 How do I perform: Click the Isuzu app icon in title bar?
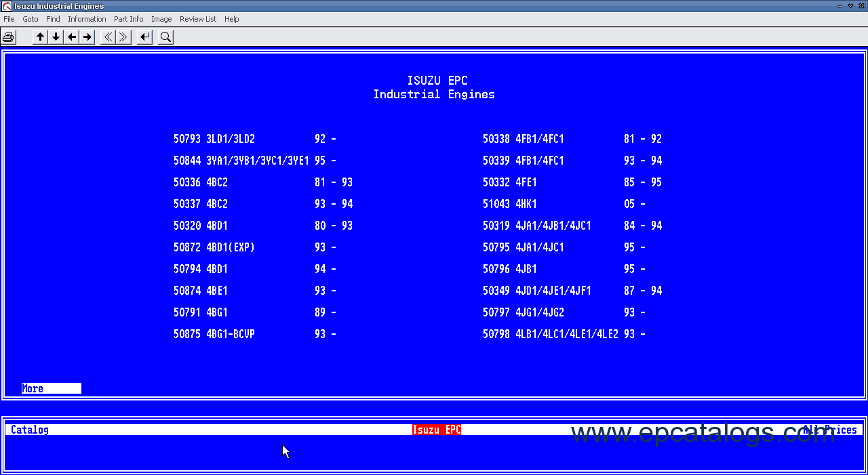7,6
